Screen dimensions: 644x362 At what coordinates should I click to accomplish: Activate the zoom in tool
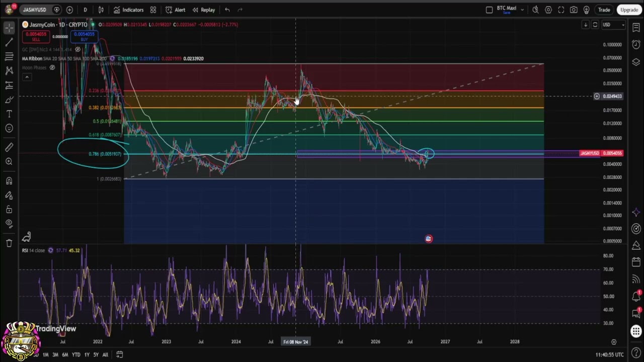pos(9,161)
